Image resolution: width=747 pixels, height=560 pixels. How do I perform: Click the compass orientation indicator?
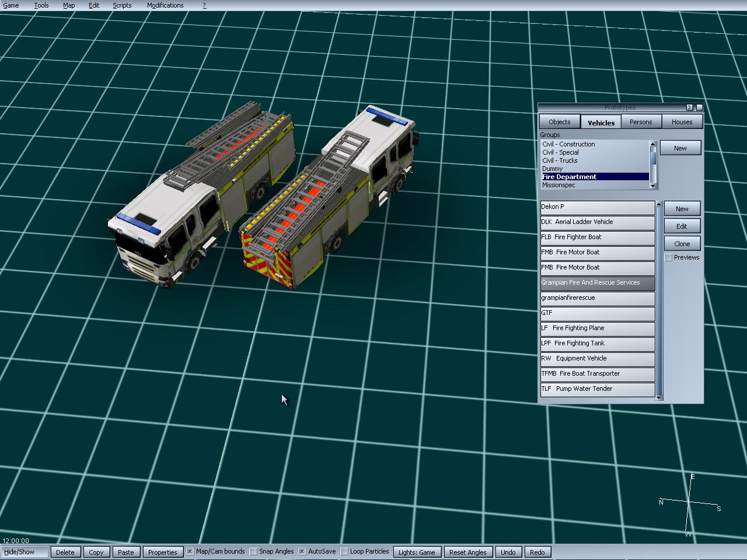(x=690, y=505)
